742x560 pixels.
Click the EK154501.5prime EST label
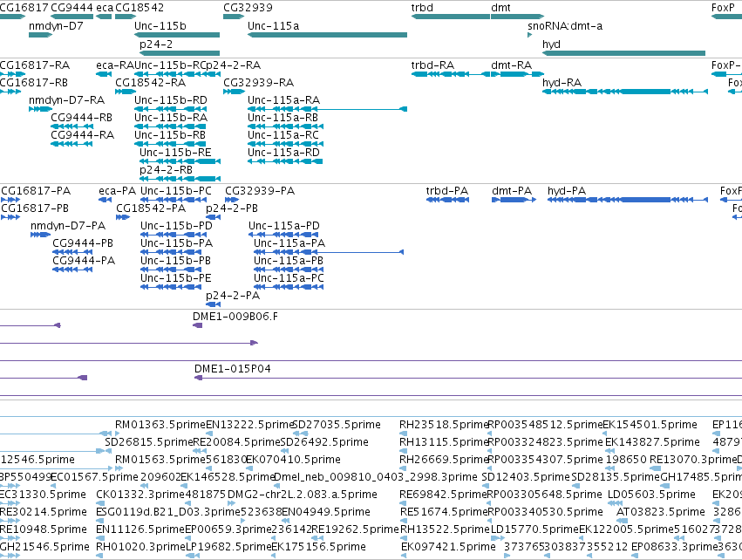(650, 425)
